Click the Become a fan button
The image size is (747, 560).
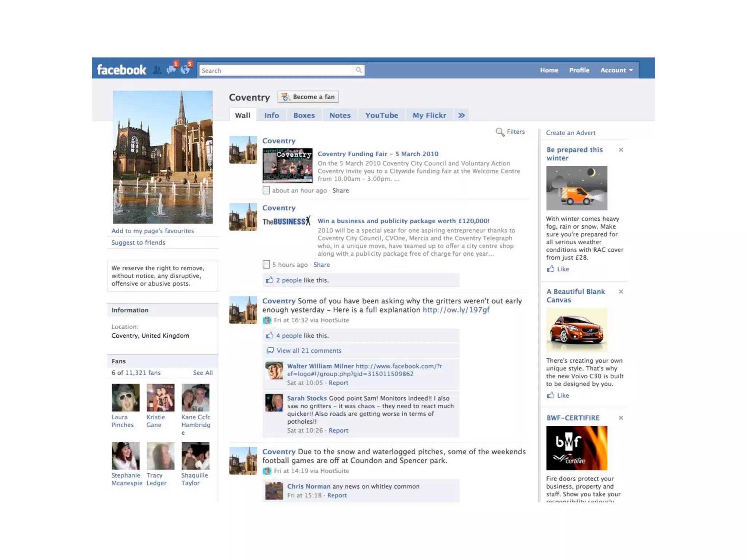[308, 97]
